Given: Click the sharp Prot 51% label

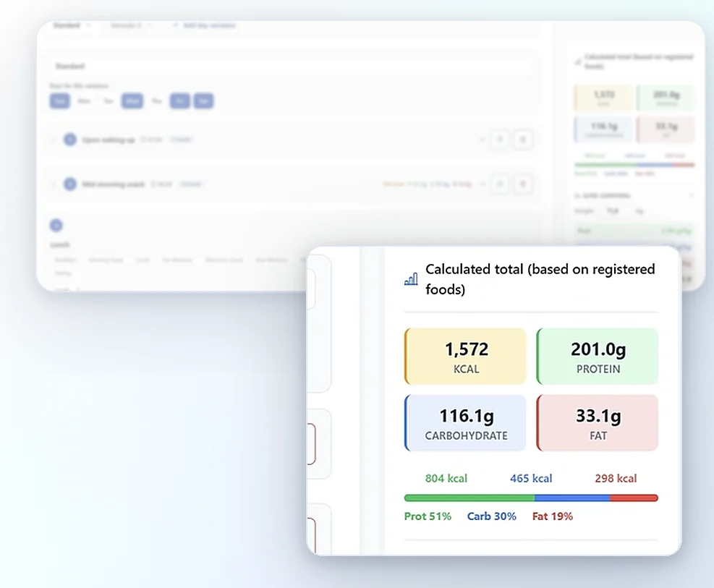Looking at the screenshot, I should [428, 516].
